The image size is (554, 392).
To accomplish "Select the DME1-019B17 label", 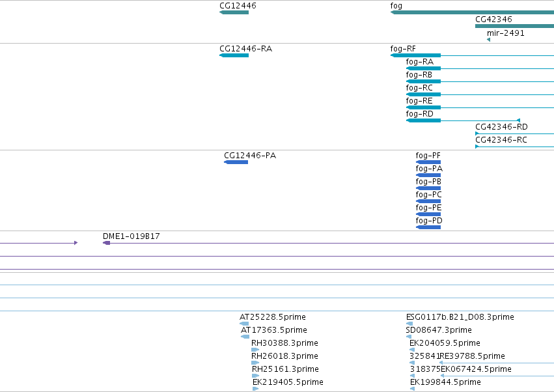I will click(x=131, y=236).
